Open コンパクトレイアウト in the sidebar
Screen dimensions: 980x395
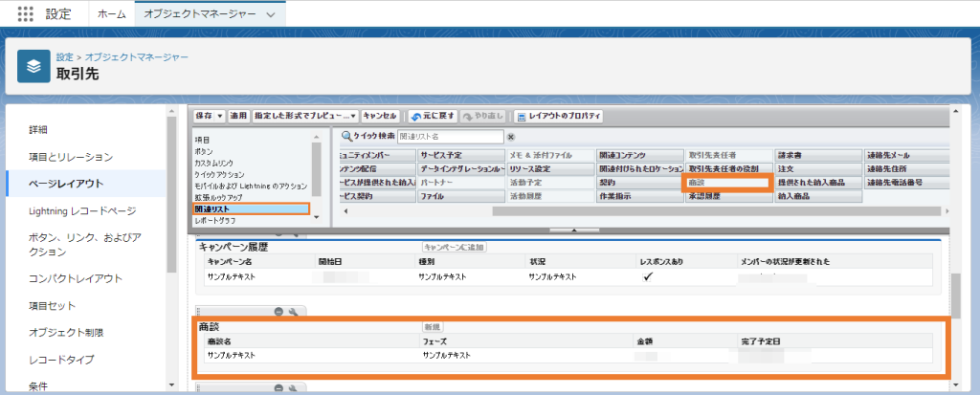[76, 278]
